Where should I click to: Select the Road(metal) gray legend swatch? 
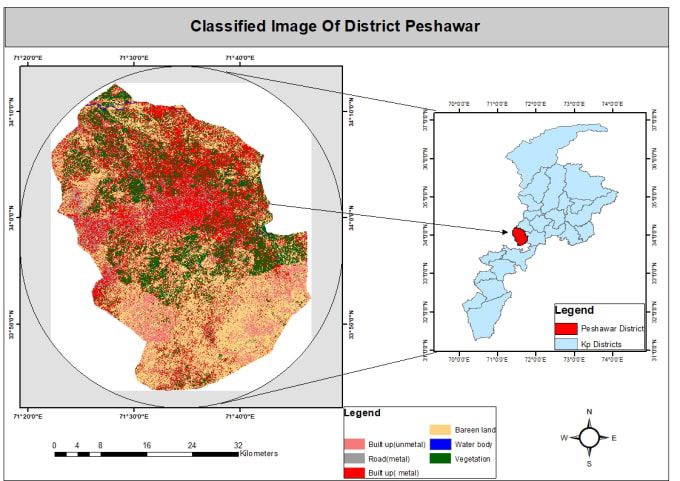coord(354,458)
